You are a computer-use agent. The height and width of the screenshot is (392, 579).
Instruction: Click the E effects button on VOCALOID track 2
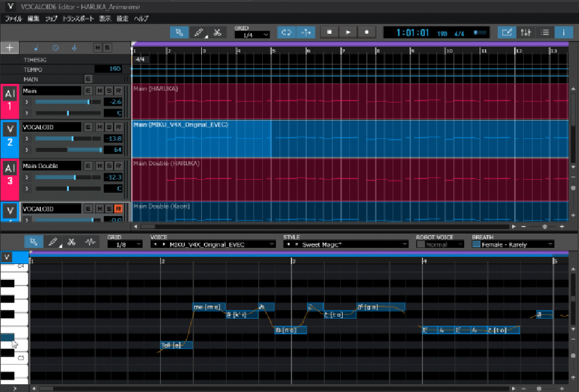pos(88,127)
